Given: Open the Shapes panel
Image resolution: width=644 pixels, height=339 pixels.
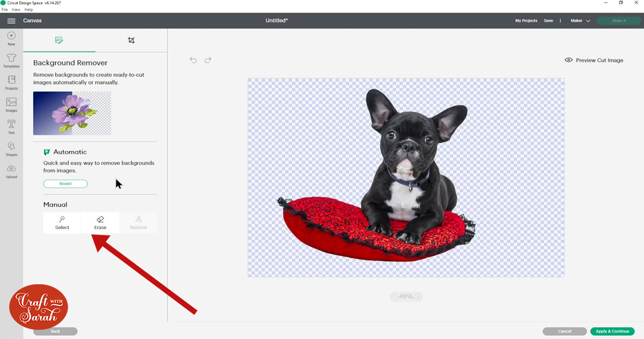Looking at the screenshot, I should tap(11, 147).
